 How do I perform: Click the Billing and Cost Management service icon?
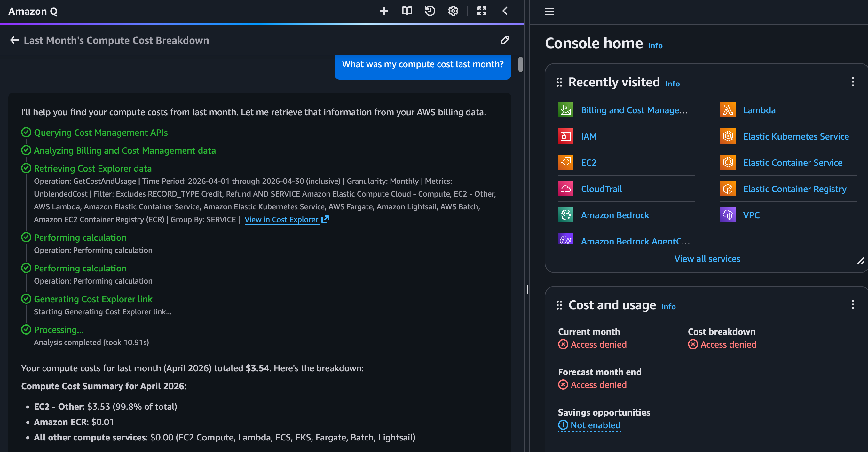point(565,110)
